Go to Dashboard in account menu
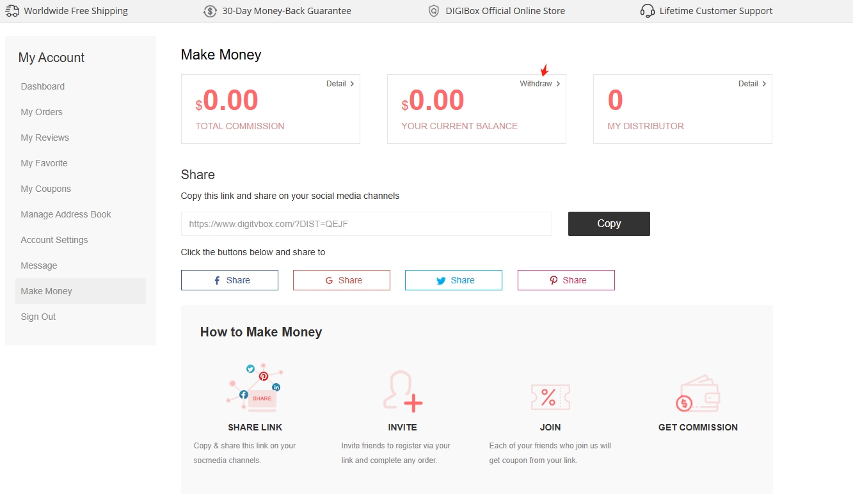The height and width of the screenshot is (504, 853). (x=43, y=86)
